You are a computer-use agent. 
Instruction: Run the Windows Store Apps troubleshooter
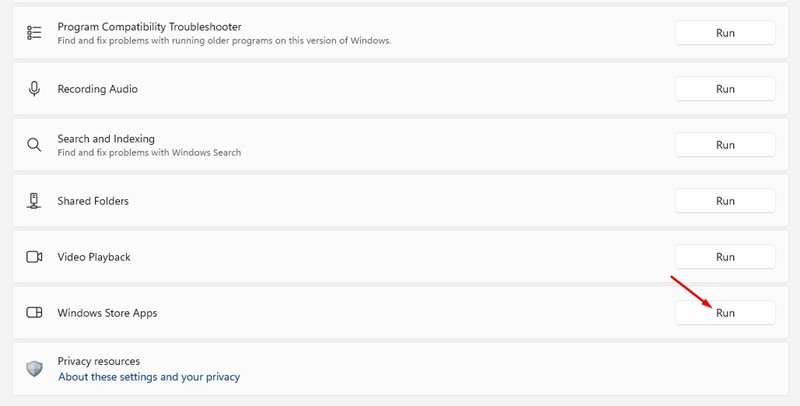(725, 313)
